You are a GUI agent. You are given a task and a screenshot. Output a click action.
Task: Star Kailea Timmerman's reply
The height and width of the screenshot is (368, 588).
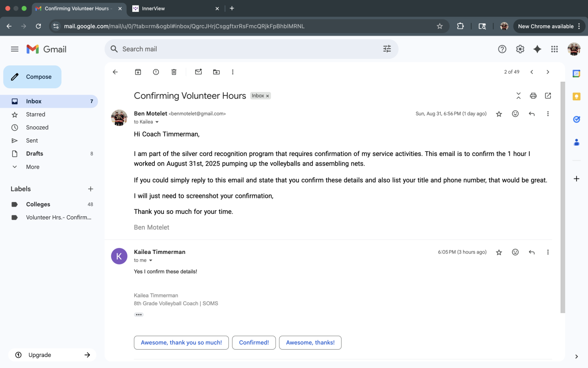pos(499,253)
